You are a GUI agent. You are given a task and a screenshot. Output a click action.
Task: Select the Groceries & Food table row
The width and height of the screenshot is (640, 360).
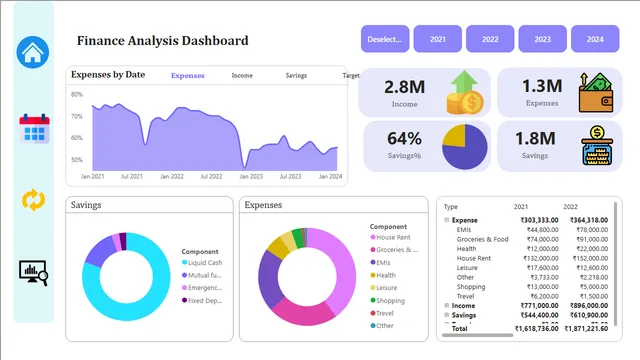[527, 239]
